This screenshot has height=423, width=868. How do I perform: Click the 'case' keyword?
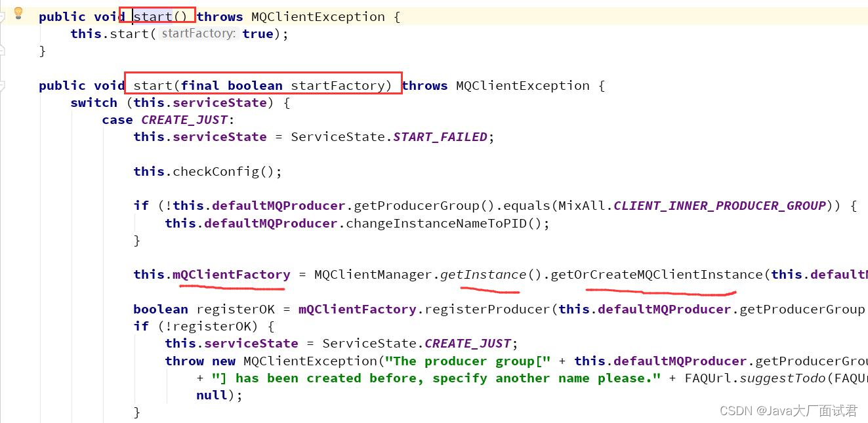tap(117, 119)
